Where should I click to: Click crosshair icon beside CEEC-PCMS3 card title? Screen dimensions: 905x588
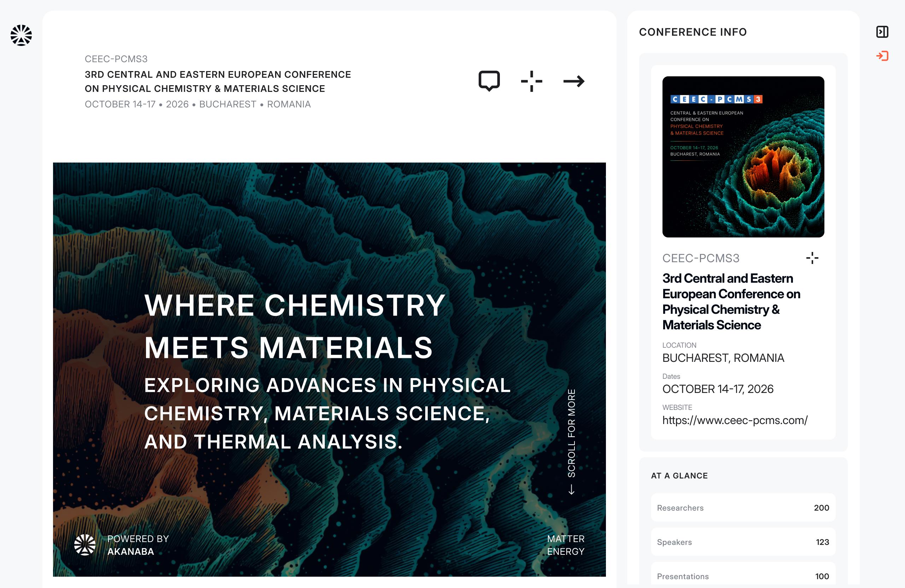click(812, 258)
